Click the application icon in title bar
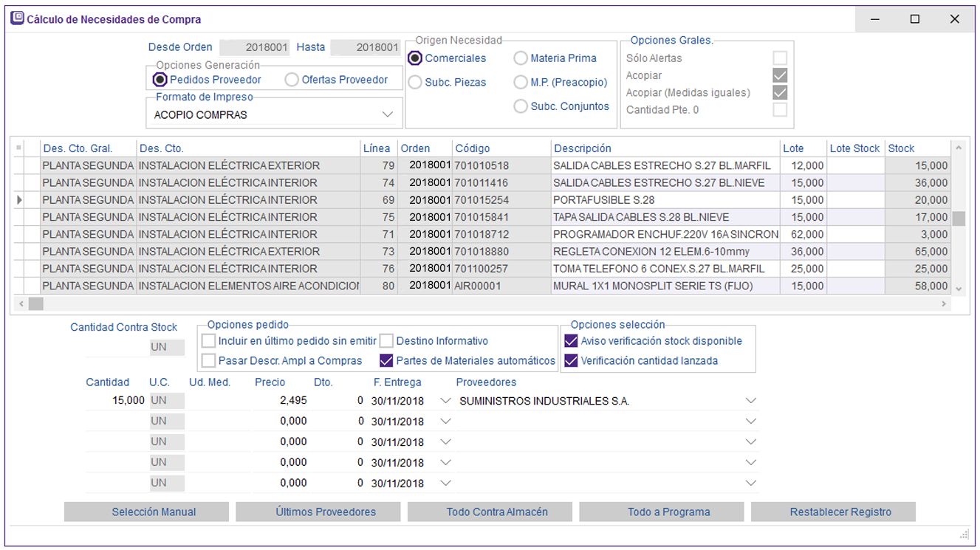Image resolution: width=980 pixels, height=550 pixels. [17, 19]
